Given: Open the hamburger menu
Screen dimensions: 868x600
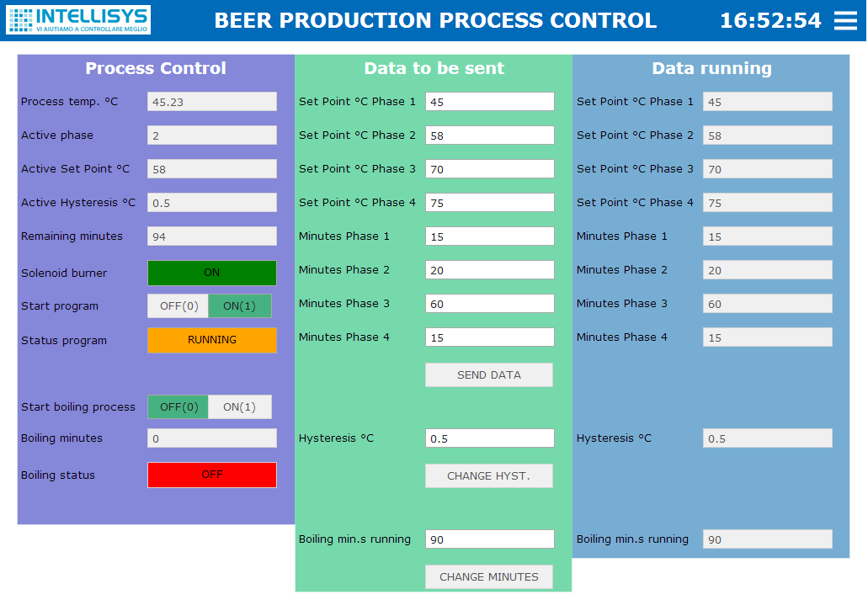Looking at the screenshot, I should [845, 20].
